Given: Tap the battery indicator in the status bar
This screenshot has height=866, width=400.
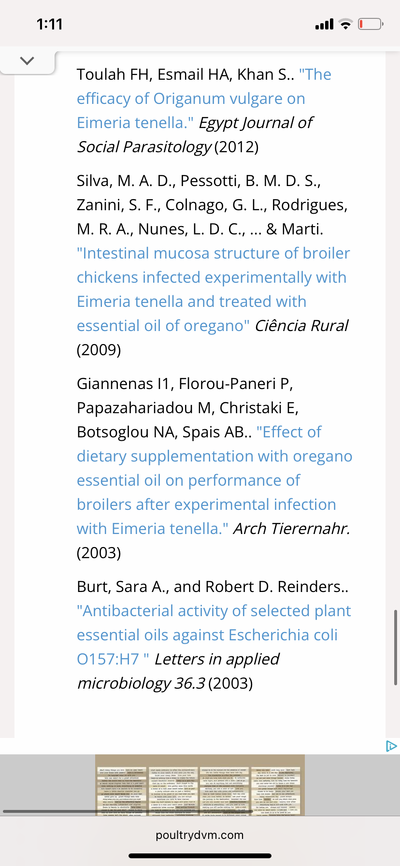Looking at the screenshot, I should [371, 24].
